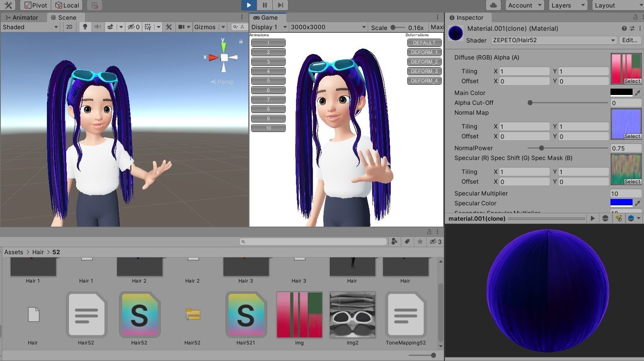Toggle scene lighting with the bulb icon
The image size is (644, 361).
point(85,27)
